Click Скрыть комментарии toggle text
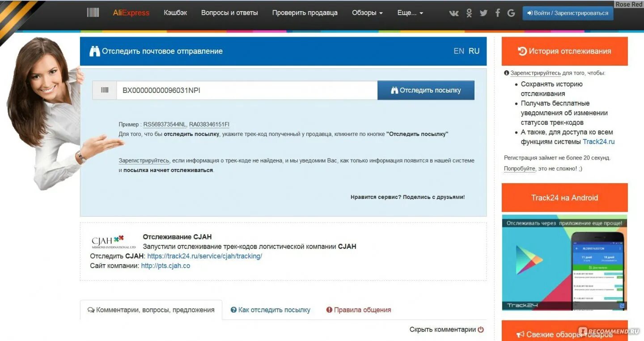The image size is (644, 341). (x=443, y=329)
